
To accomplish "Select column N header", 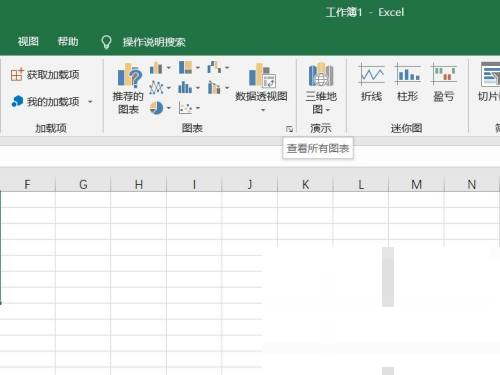I will (x=472, y=184).
